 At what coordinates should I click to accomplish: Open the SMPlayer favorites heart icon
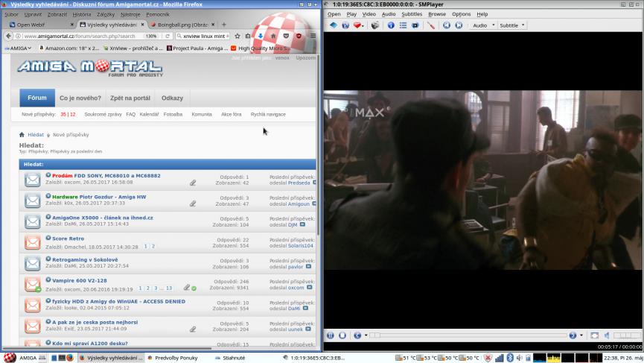(x=358, y=25)
